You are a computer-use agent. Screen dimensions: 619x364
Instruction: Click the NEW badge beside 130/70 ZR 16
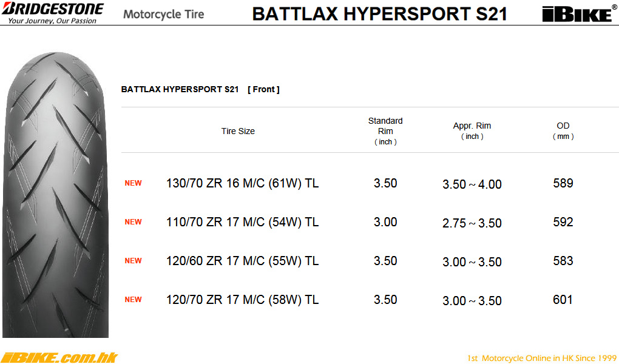click(x=133, y=183)
